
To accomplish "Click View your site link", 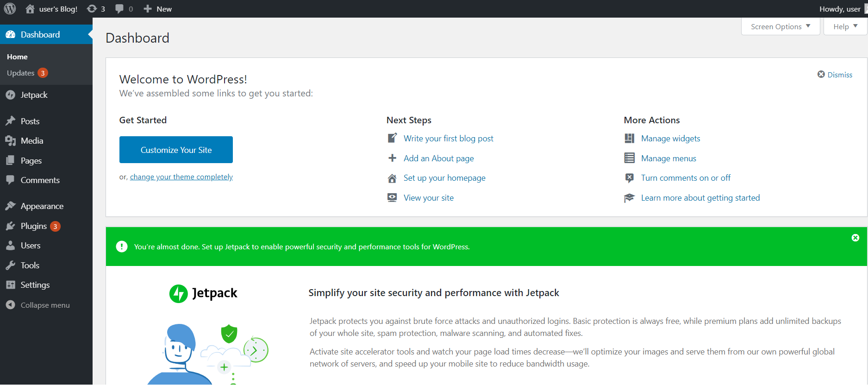I will coord(429,198).
